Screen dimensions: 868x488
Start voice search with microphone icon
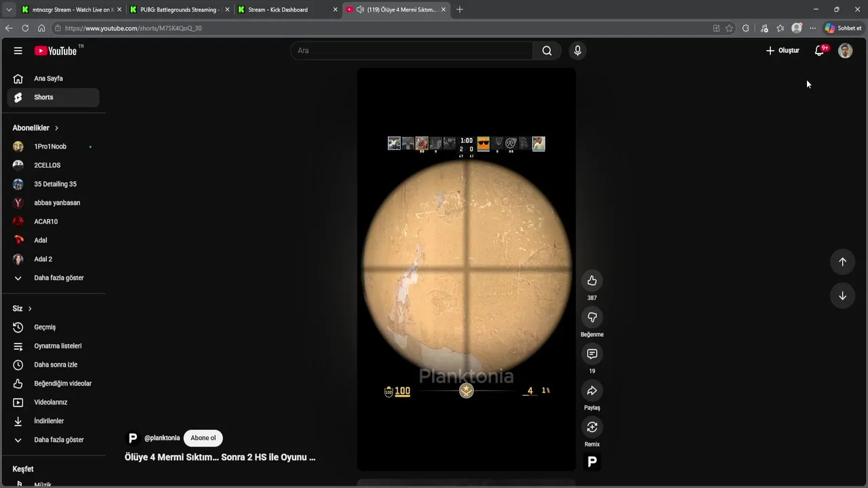coord(577,51)
